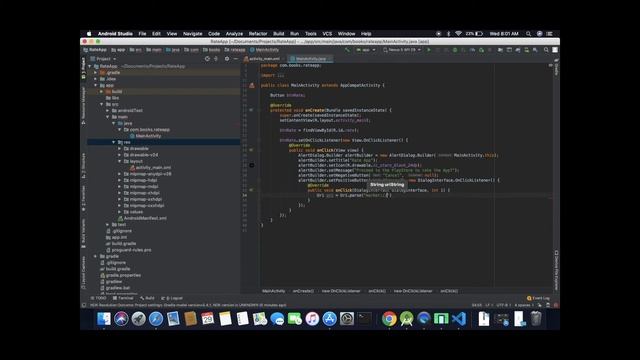Click the macOS Spotlight search icon
The image size is (640, 360).
point(529,34)
